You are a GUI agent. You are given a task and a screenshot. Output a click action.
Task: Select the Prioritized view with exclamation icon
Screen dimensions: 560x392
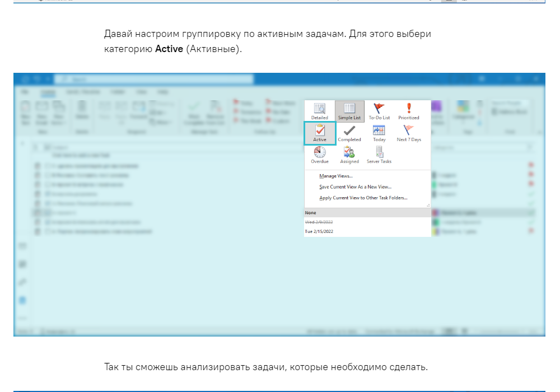point(409,111)
